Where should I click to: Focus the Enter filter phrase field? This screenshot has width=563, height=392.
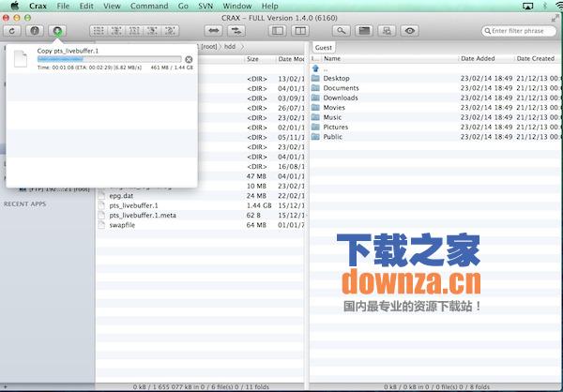[519, 31]
